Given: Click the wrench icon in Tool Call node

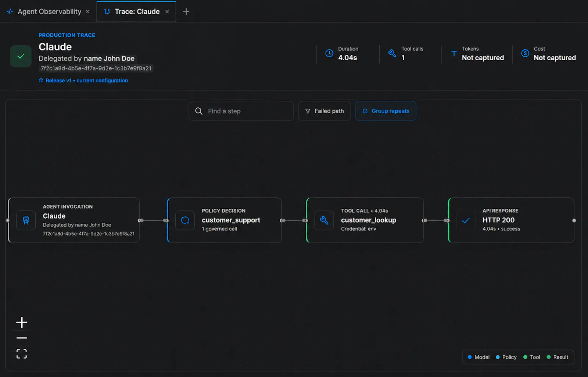Looking at the screenshot, I should point(324,220).
